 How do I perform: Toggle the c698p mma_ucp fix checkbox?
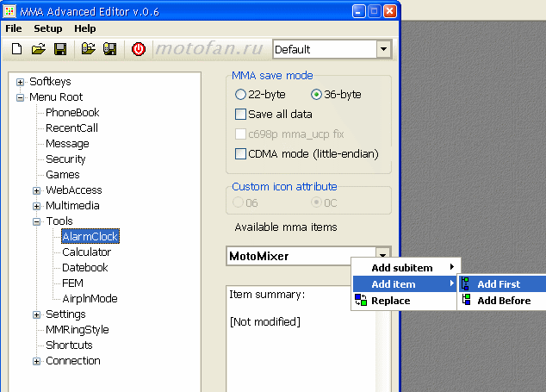click(240, 134)
